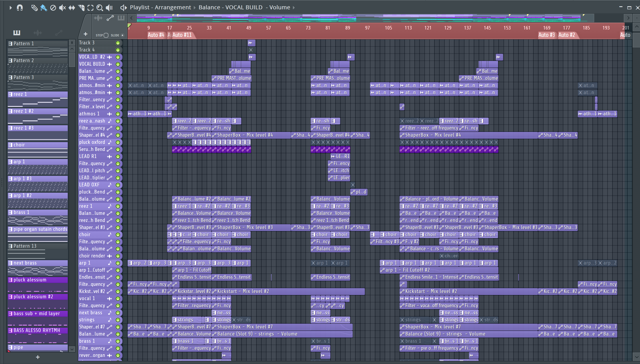Select the Delete tool
This screenshot has width=640, height=364.
pos(53,8)
